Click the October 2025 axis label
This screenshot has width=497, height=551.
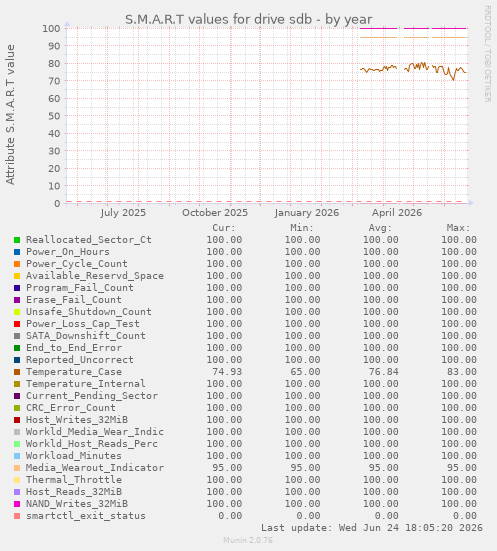pyautogui.click(x=215, y=213)
